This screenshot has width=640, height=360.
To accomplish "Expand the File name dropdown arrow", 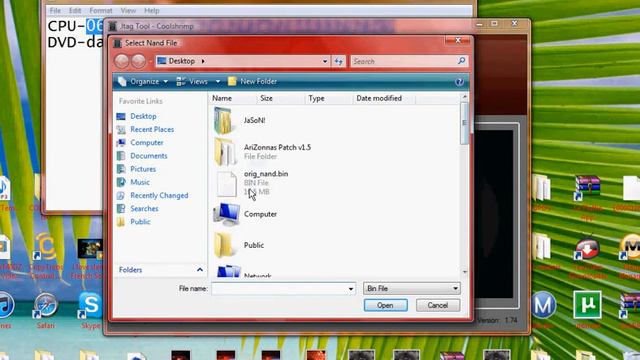I will tap(351, 289).
